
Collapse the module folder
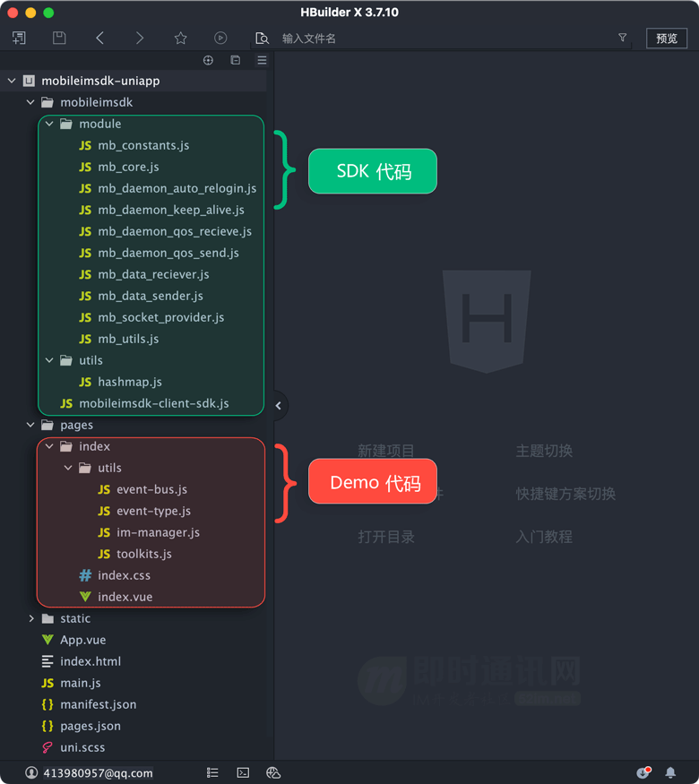49,124
